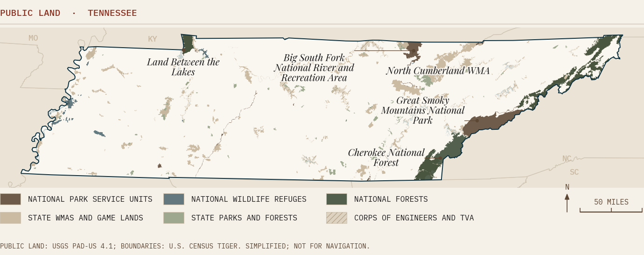644x255 pixels.
Task: Click the Public Land Tennessee title
Action: tap(69, 13)
